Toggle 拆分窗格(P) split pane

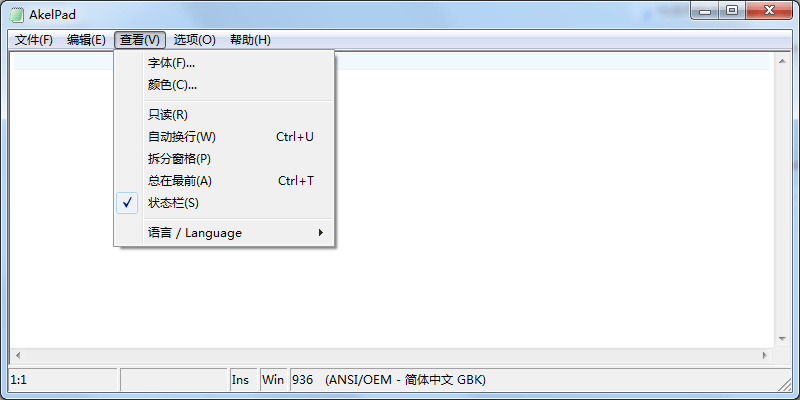coord(179,159)
